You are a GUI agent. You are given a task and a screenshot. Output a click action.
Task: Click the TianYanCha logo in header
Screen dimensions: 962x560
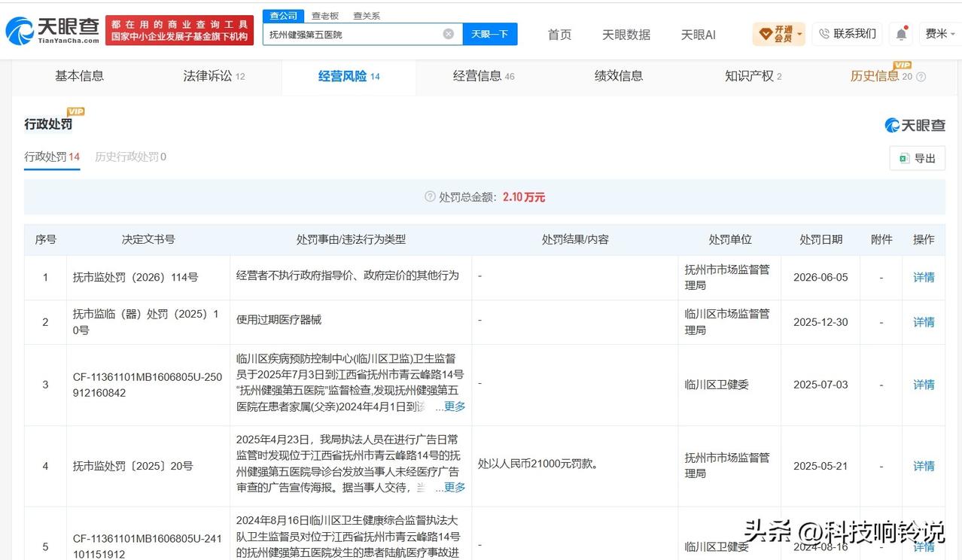pos(53,30)
